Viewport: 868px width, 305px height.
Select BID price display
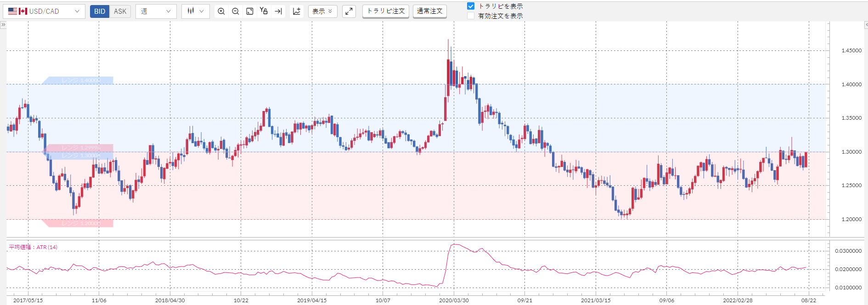point(100,11)
